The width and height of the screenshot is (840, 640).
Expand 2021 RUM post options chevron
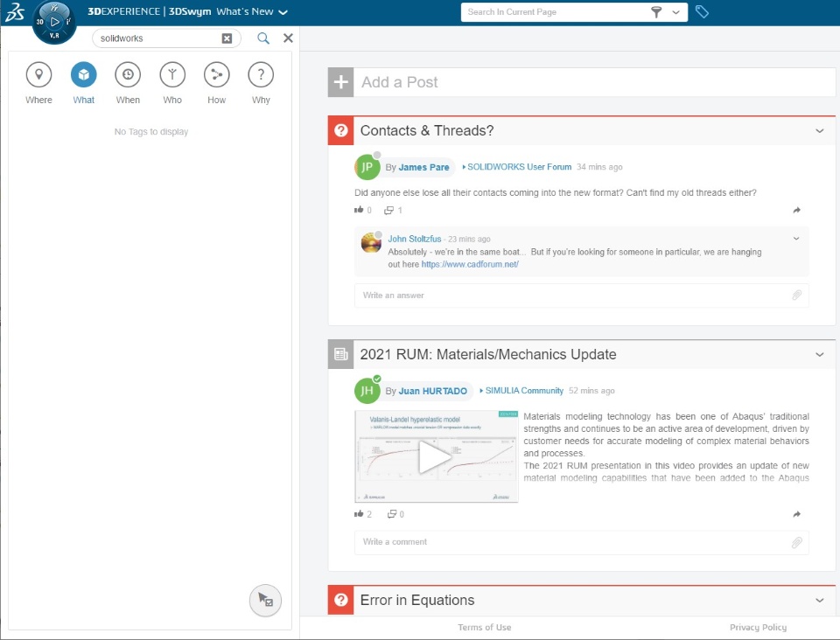[820, 354]
